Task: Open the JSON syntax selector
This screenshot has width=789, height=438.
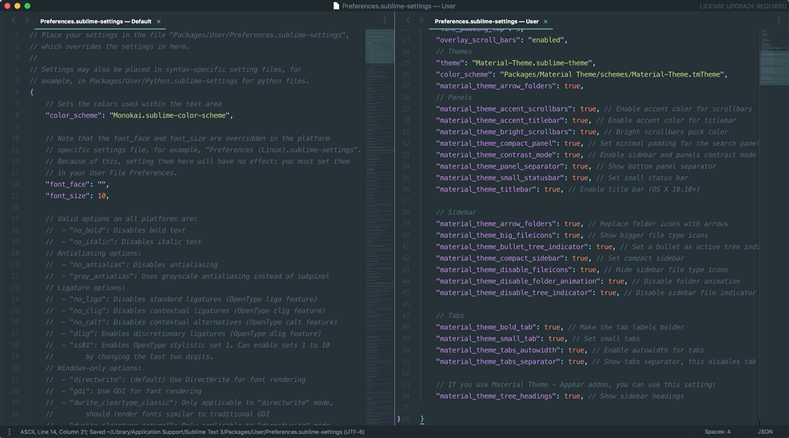Action: (765, 432)
